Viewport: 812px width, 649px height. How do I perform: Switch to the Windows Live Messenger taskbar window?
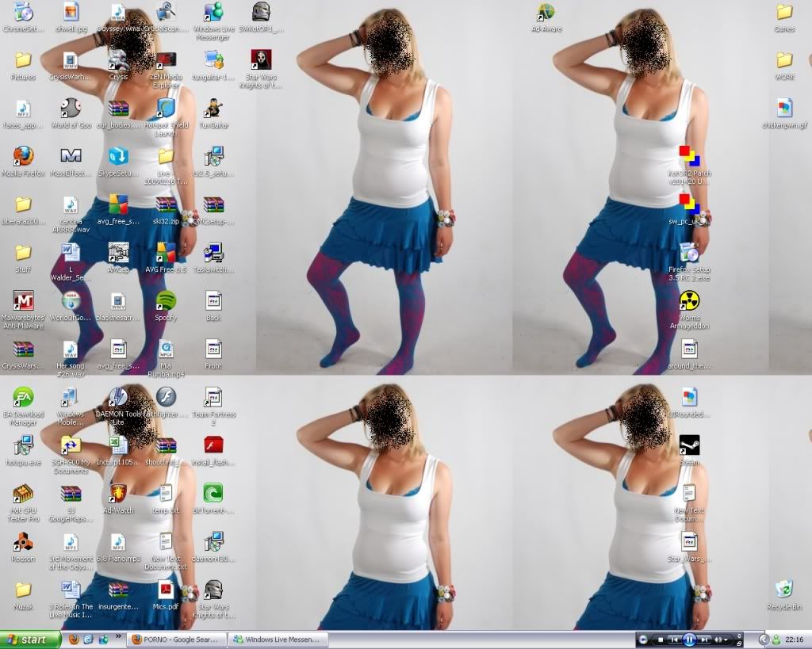coord(280,639)
